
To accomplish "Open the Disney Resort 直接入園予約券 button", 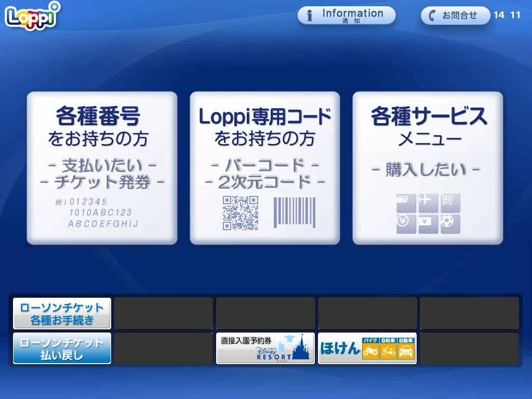I will coord(265,348).
